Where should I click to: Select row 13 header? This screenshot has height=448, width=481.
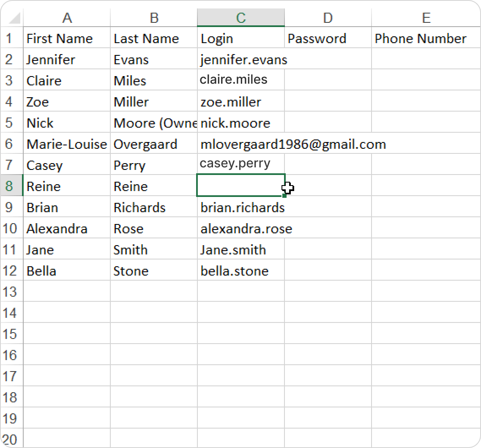10,292
